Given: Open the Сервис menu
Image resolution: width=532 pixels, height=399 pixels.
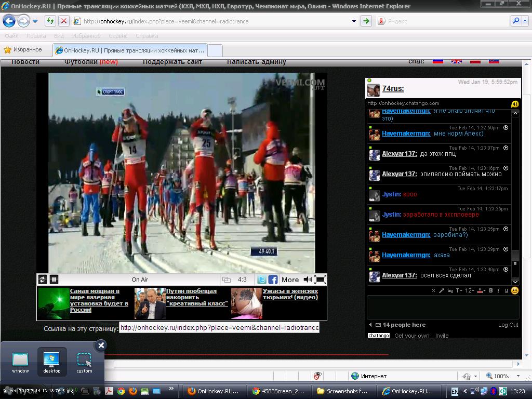Looking at the screenshot, I should point(118,36).
